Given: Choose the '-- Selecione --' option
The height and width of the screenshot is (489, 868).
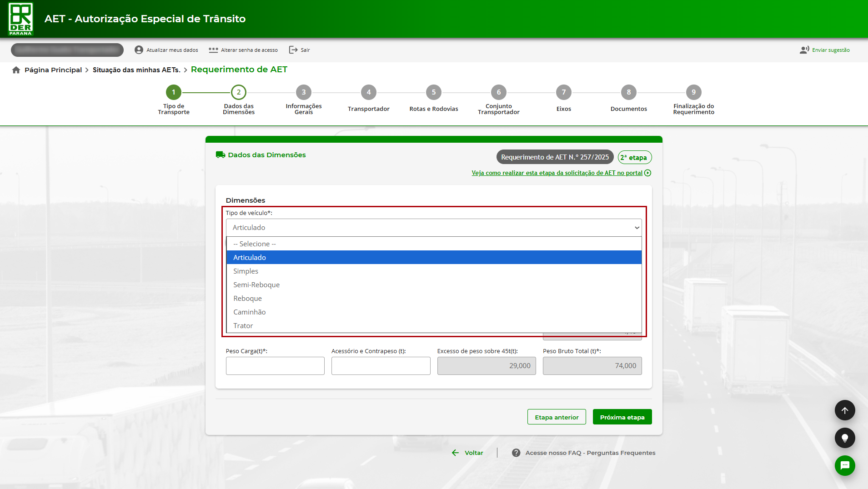Looking at the screenshot, I should click(x=434, y=244).
